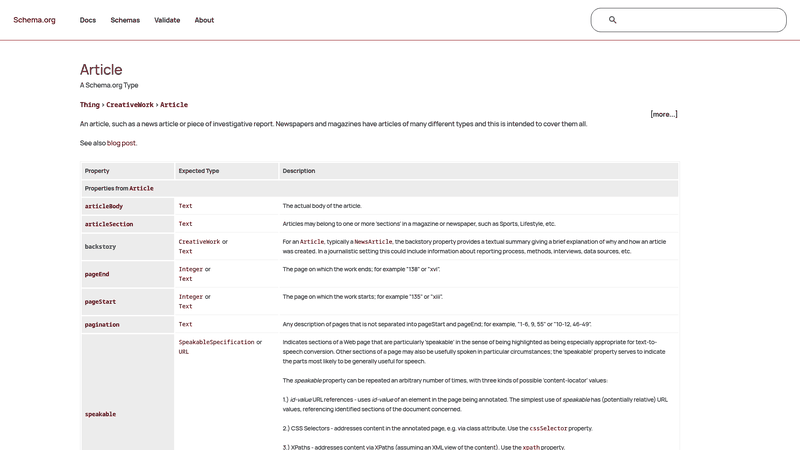Follow the Thing breadcrumb link
Screen dimensions: 800x450
[x=89, y=105]
